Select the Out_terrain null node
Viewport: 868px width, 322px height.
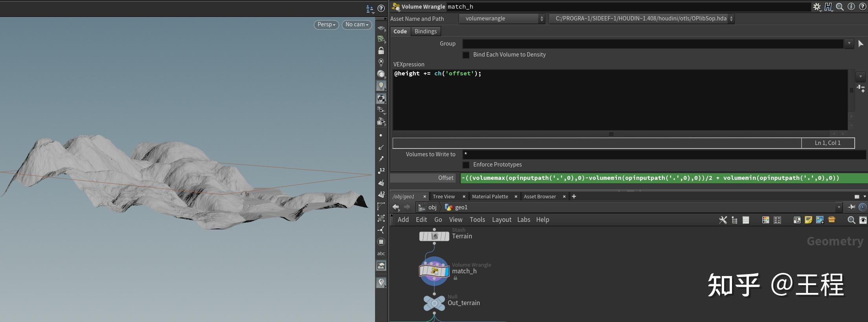pyautogui.click(x=434, y=303)
